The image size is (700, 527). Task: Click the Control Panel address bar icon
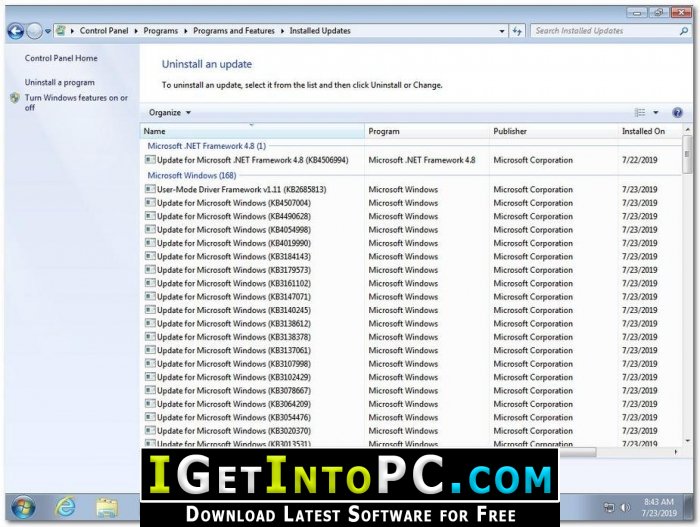coord(61,31)
